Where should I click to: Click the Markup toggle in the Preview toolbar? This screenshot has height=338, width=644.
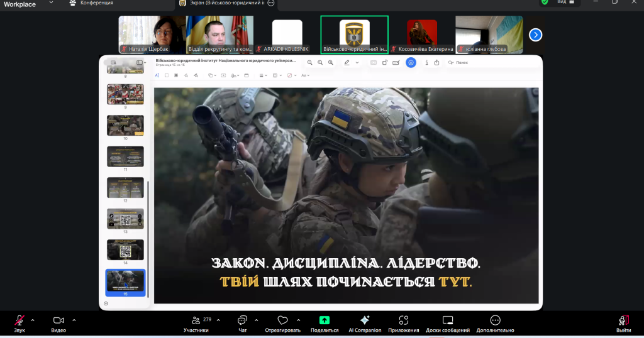(411, 63)
